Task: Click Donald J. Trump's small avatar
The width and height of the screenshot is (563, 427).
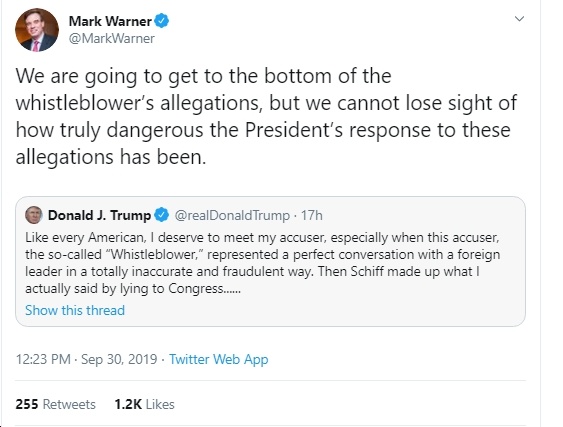Action: coord(34,215)
